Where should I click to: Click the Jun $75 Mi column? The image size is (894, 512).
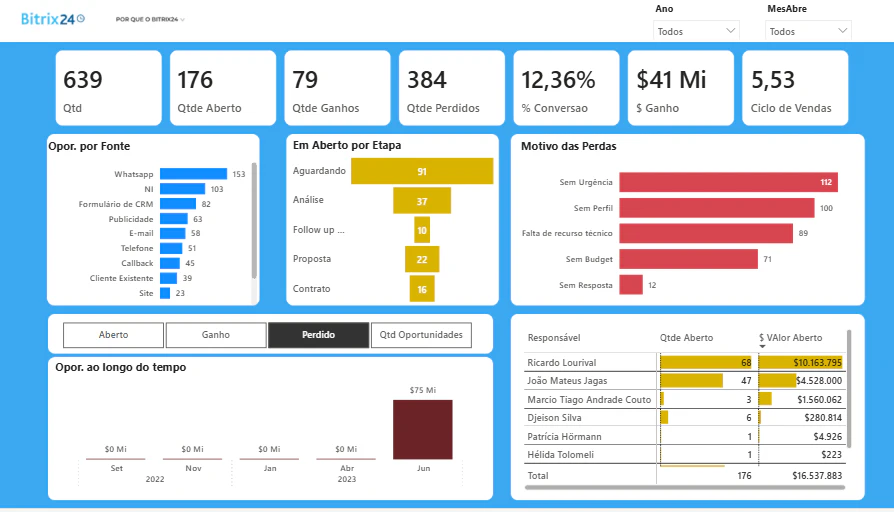[422, 429]
